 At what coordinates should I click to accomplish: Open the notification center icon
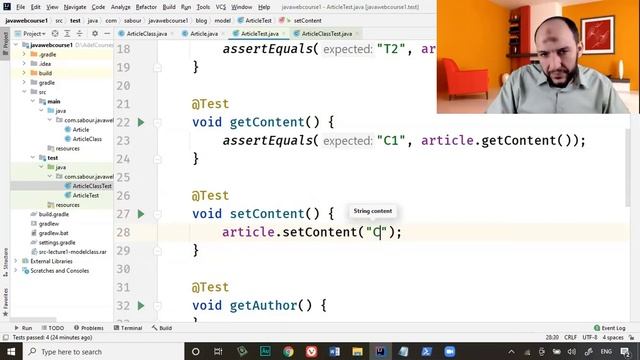[x=625, y=351]
